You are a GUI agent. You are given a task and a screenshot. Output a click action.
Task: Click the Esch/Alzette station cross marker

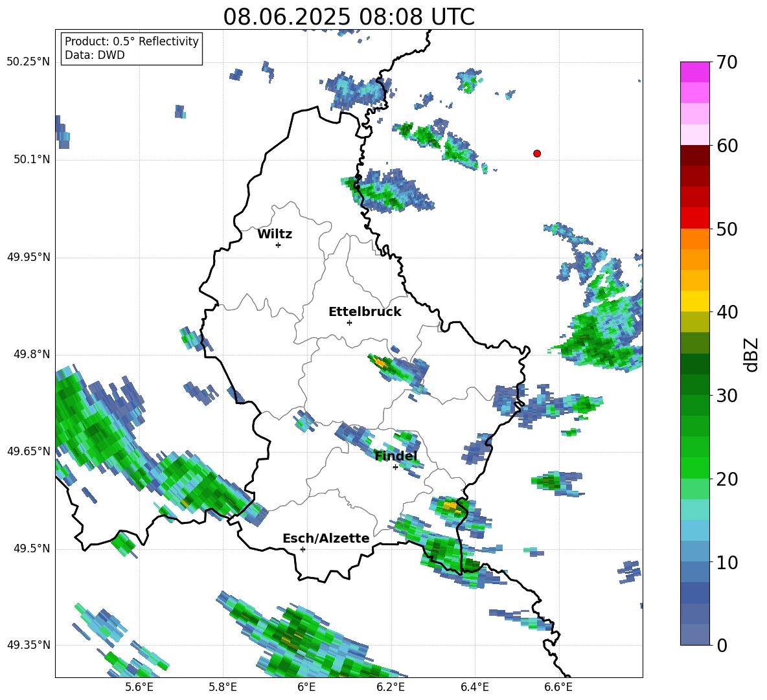(x=303, y=549)
